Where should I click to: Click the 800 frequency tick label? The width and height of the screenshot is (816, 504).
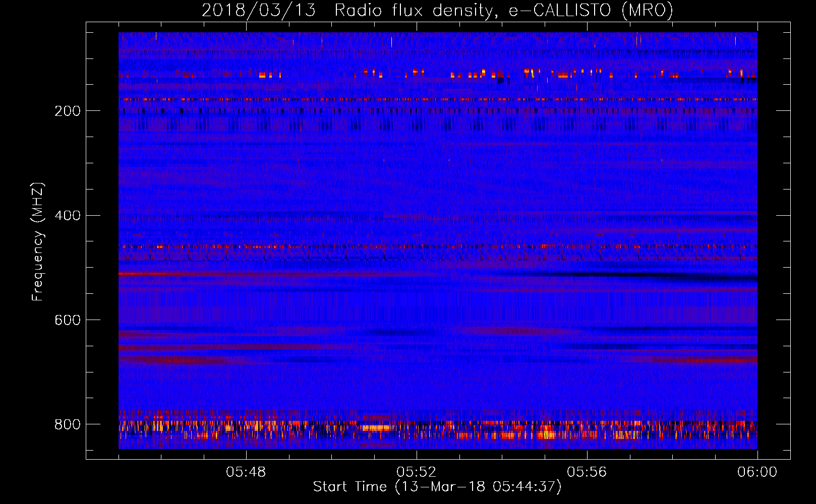(x=68, y=424)
